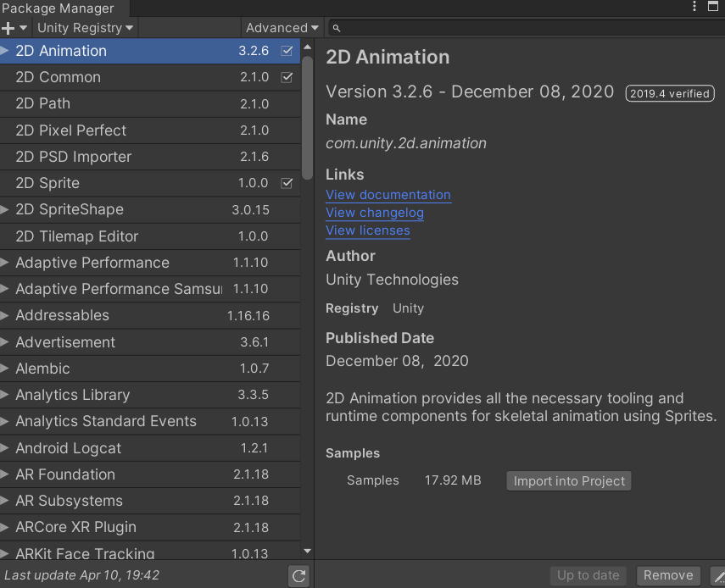Click the add package plus icon

[9, 28]
